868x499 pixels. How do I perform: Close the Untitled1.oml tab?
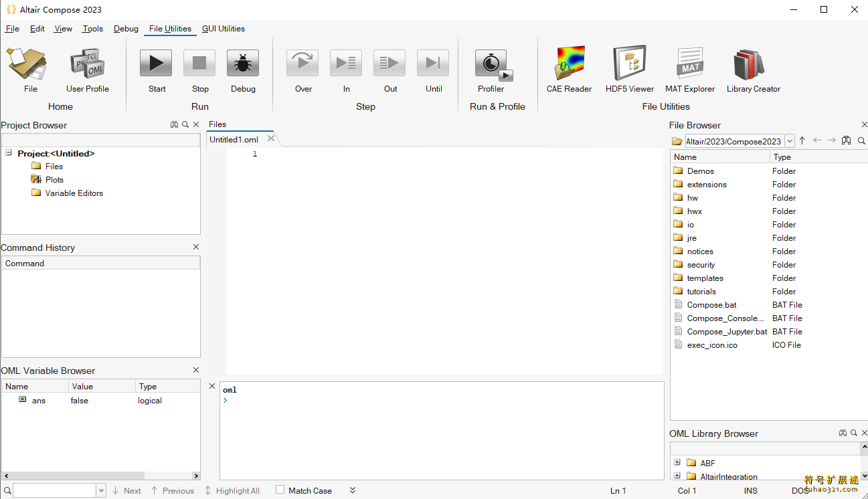click(271, 138)
